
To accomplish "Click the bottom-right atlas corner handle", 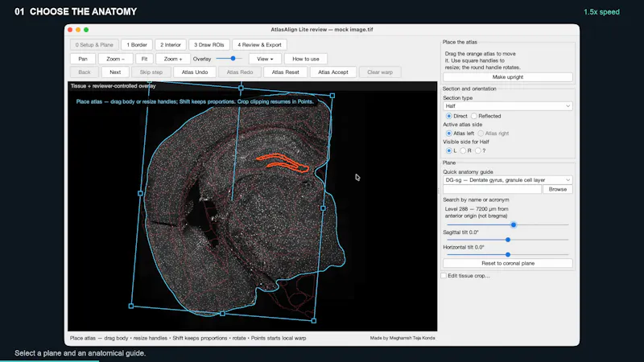I will pyautogui.click(x=314, y=321).
